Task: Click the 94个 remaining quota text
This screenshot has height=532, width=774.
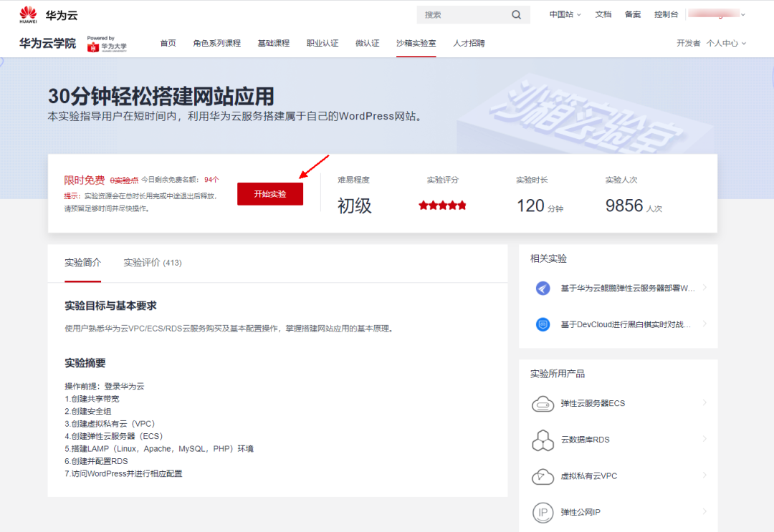Action: pyautogui.click(x=211, y=180)
